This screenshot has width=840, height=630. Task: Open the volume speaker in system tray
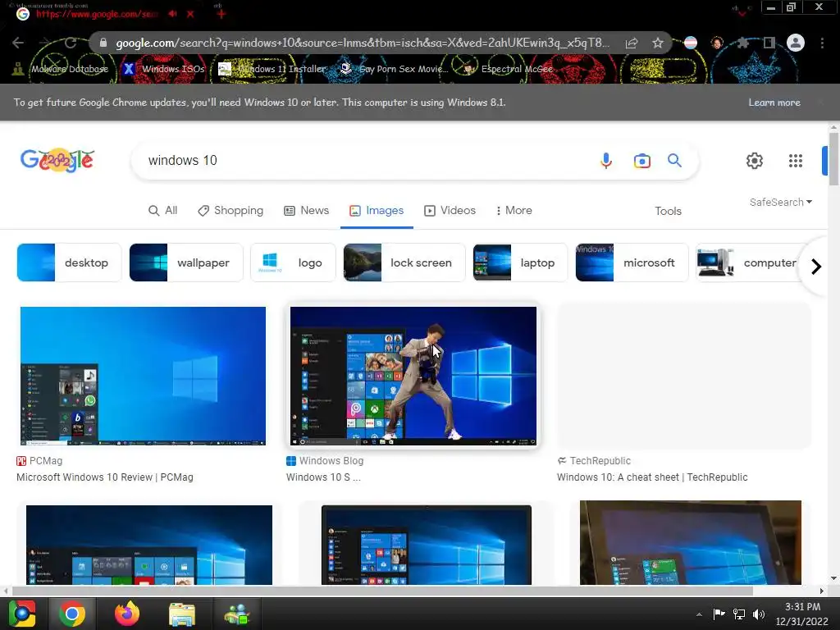(x=759, y=614)
